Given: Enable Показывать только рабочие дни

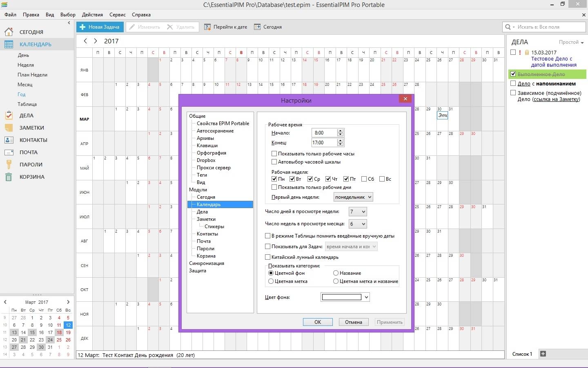Looking at the screenshot, I should pyautogui.click(x=274, y=187).
